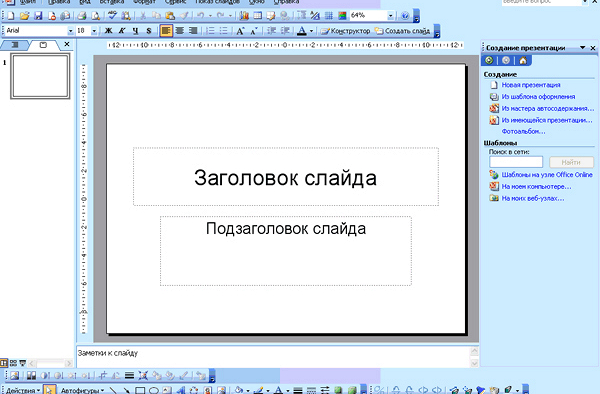Switch to the Outline pane tab
This screenshot has width=600, height=394.
(x=15, y=45)
